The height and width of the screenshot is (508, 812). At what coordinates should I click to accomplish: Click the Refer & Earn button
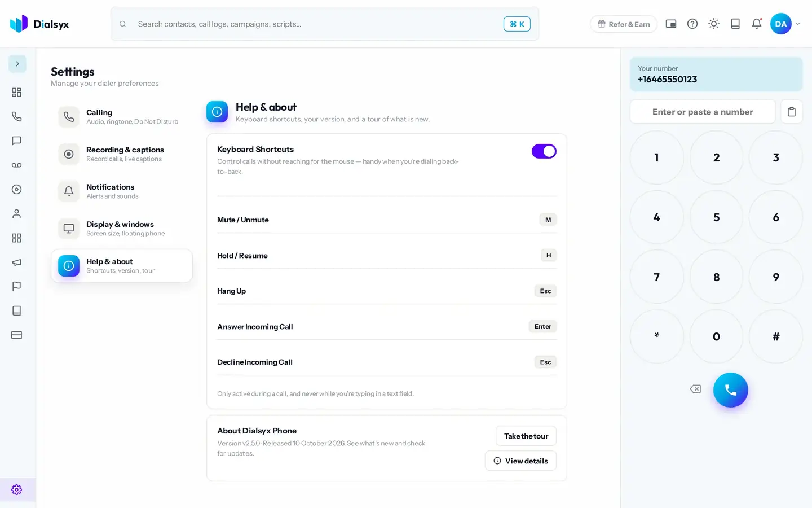(x=624, y=24)
